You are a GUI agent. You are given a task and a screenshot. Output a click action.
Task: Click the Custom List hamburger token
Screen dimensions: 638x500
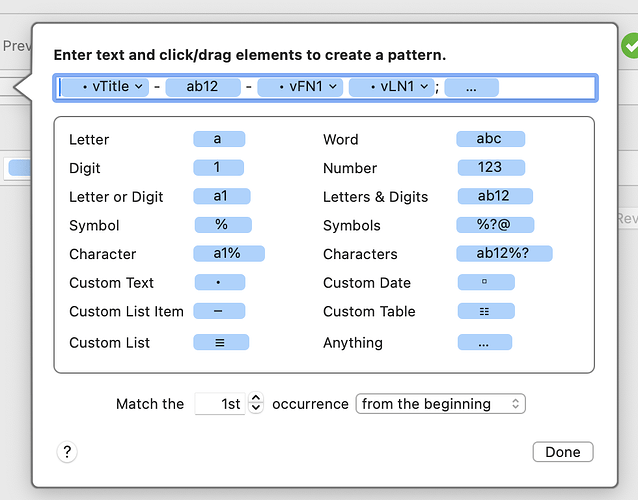[221, 342]
